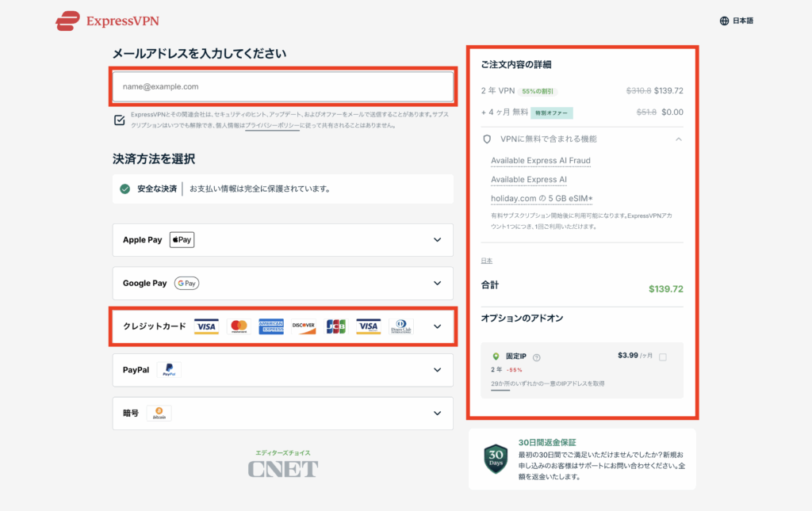Select the 暗号 crypto payment option
Screen dimensions: 812x511
(x=283, y=414)
